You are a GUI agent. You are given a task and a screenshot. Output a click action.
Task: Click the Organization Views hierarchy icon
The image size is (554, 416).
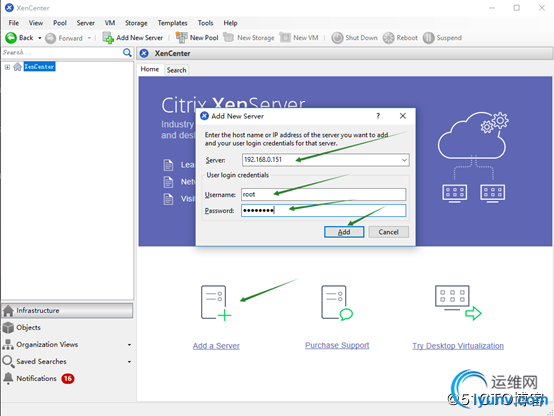tap(8, 344)
